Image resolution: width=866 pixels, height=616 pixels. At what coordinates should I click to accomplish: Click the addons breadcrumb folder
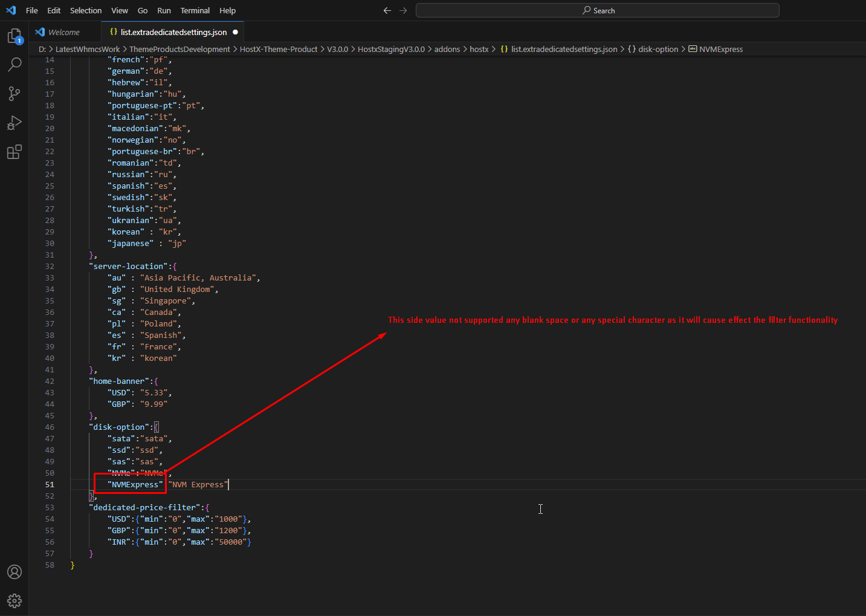point(447,49)
